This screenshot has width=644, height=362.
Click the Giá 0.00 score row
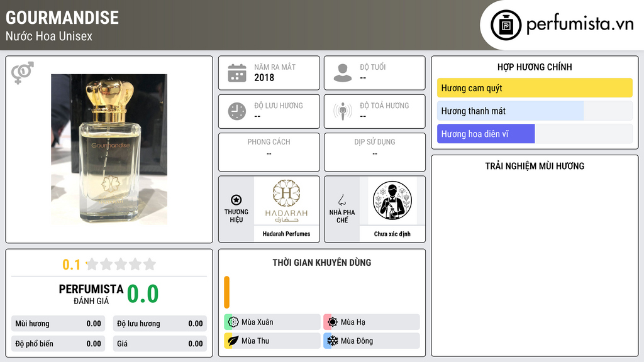coord(160,344)
